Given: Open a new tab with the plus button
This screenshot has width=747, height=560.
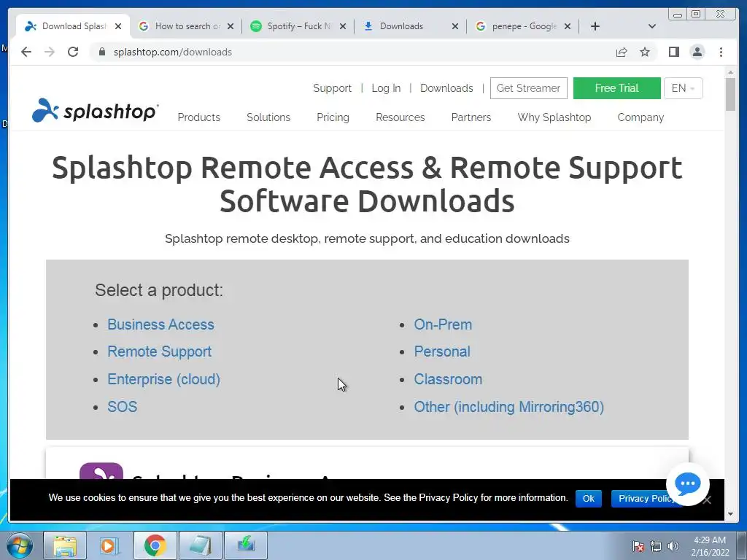Looking at the screenshot, I should pyautogui.click(x=595, y=26).
